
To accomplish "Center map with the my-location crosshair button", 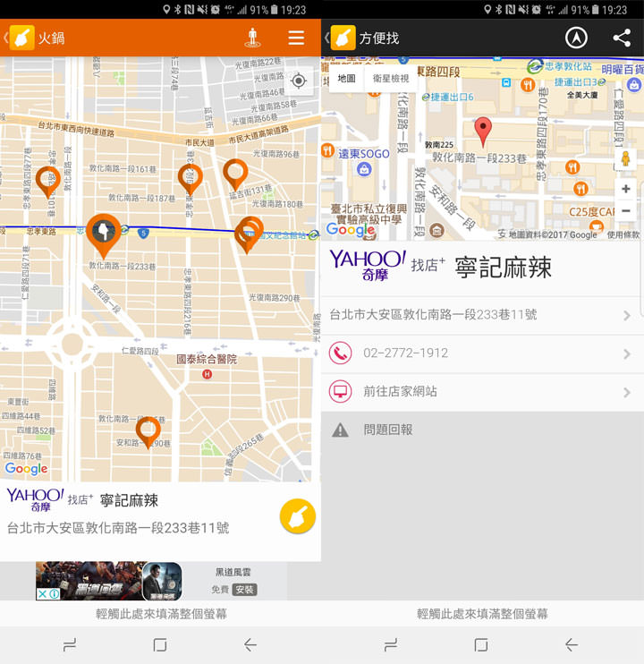I will tap(299, 81).
